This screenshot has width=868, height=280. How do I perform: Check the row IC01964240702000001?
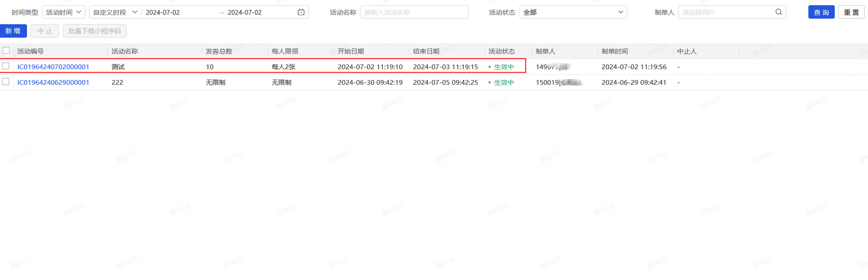(6, 66)
